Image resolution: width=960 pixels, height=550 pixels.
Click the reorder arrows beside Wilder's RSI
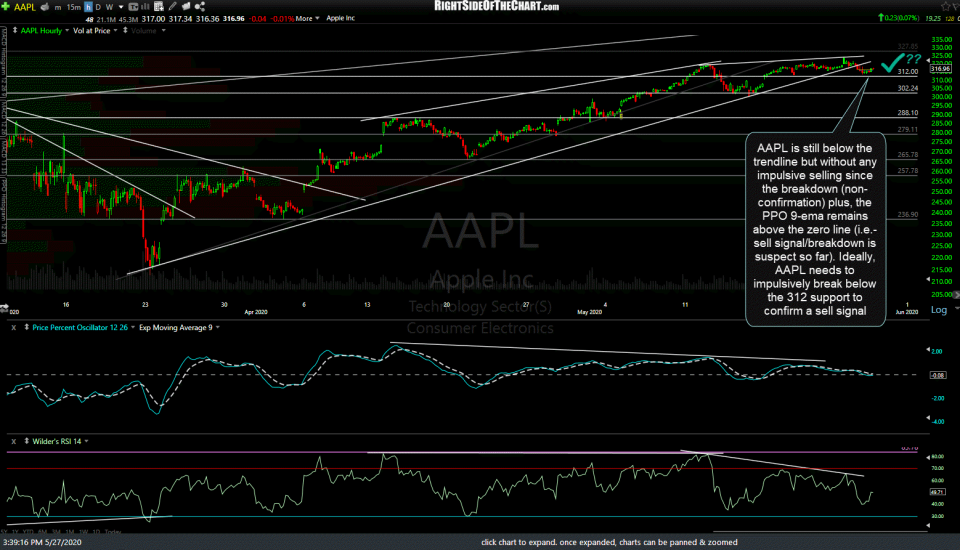click(26, 441)
